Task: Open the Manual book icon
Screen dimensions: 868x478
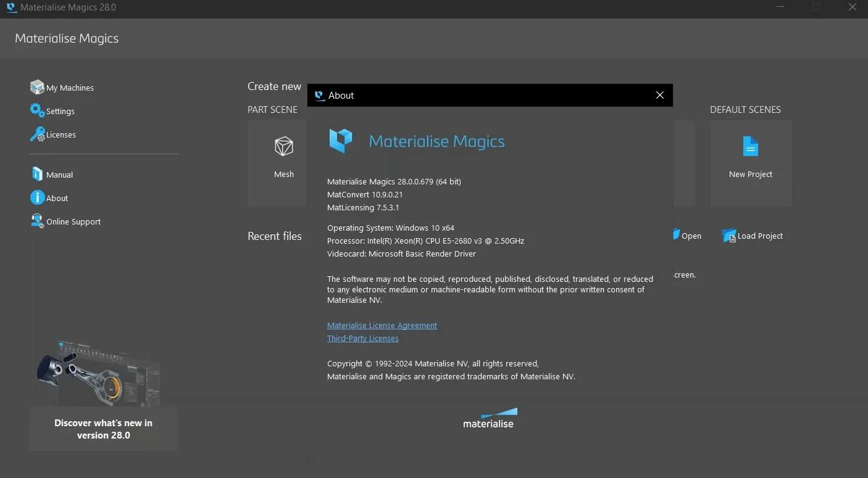Action: pyautogui.click(x=37, y=174)
